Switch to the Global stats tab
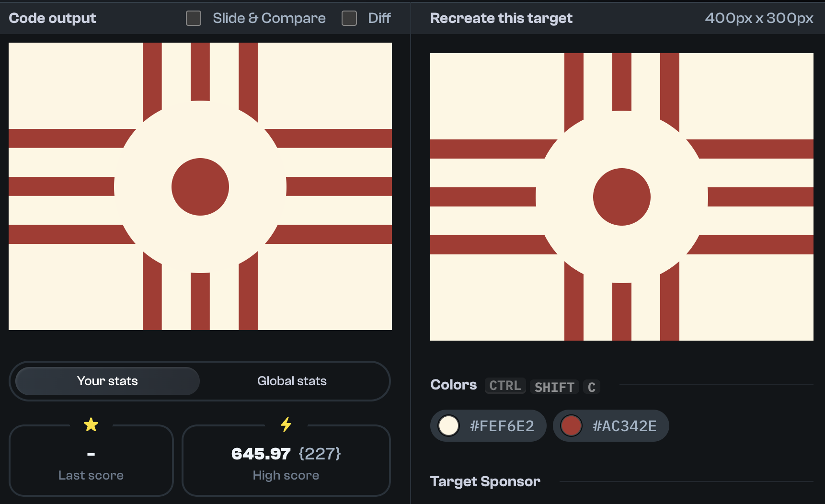The image size is (825, 504). [x=292, y=381]
